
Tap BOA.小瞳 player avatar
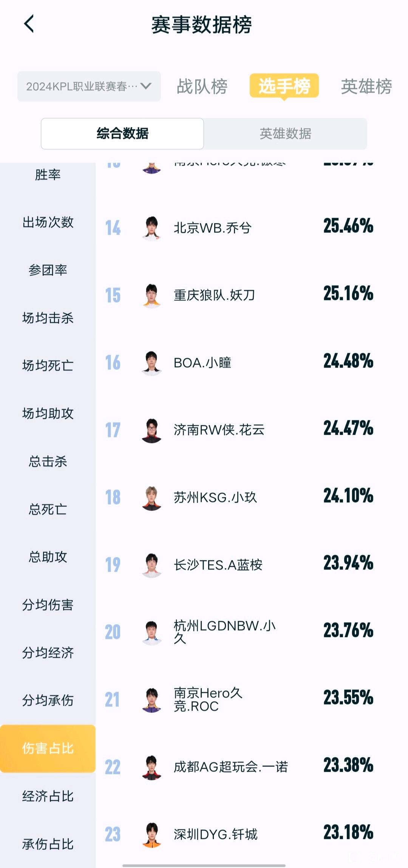(x=151, y=363)
